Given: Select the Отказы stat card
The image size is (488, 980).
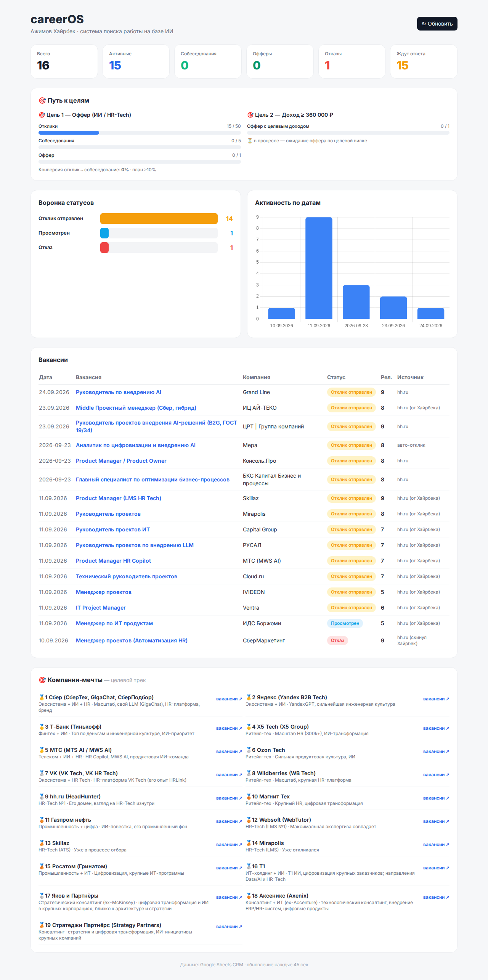Looking at the screenshot, I should coord(352,61).
